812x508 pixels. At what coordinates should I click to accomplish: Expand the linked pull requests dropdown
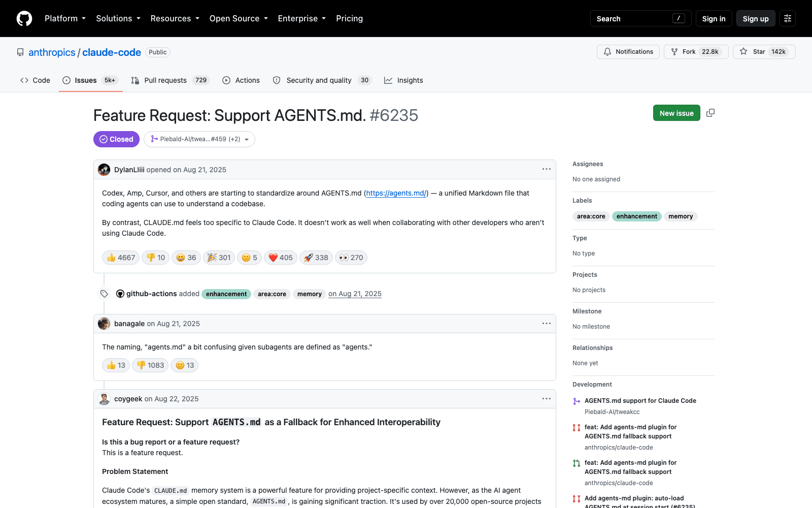click(199, 139)
